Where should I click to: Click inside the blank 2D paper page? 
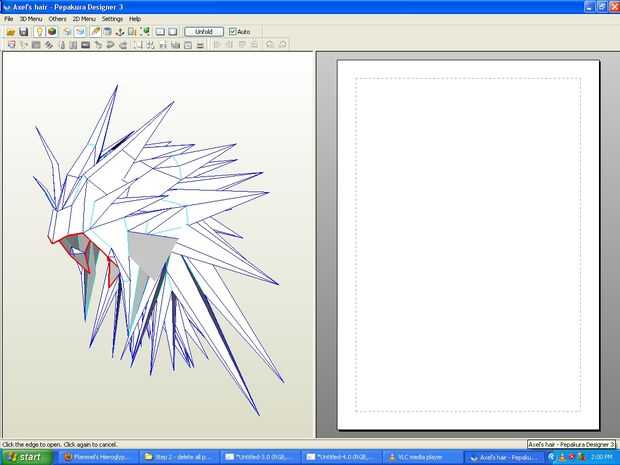468,245
